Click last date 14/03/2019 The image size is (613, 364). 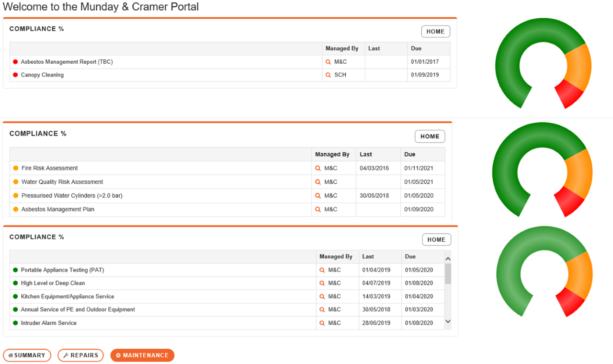click(x=376, y=296)
